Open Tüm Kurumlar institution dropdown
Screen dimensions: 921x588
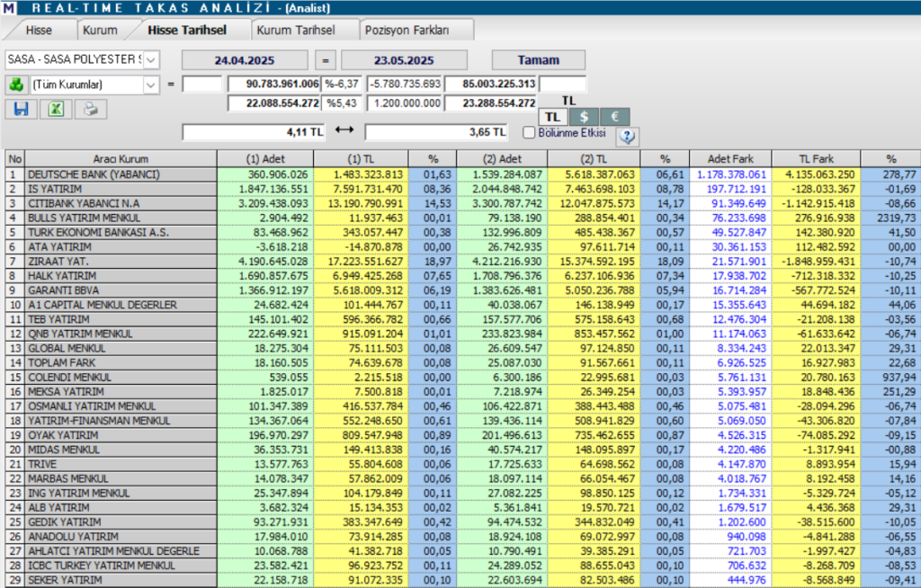[x=151, y=85]
